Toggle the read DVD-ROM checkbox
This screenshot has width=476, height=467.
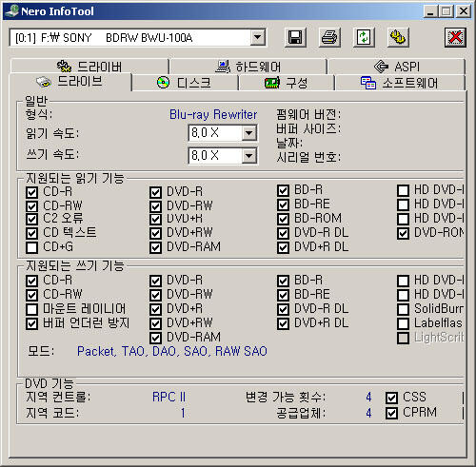click(403, 233)
